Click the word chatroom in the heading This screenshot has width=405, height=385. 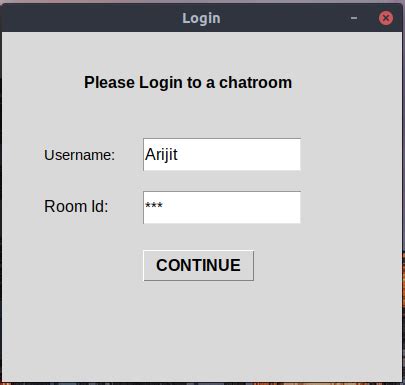(x=255, y=82)
